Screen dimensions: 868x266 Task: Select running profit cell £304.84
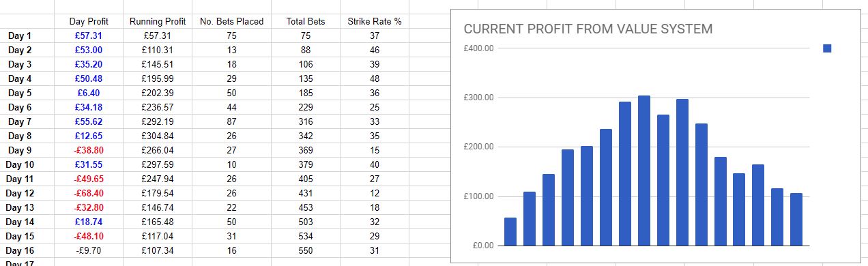coord(158,136)
